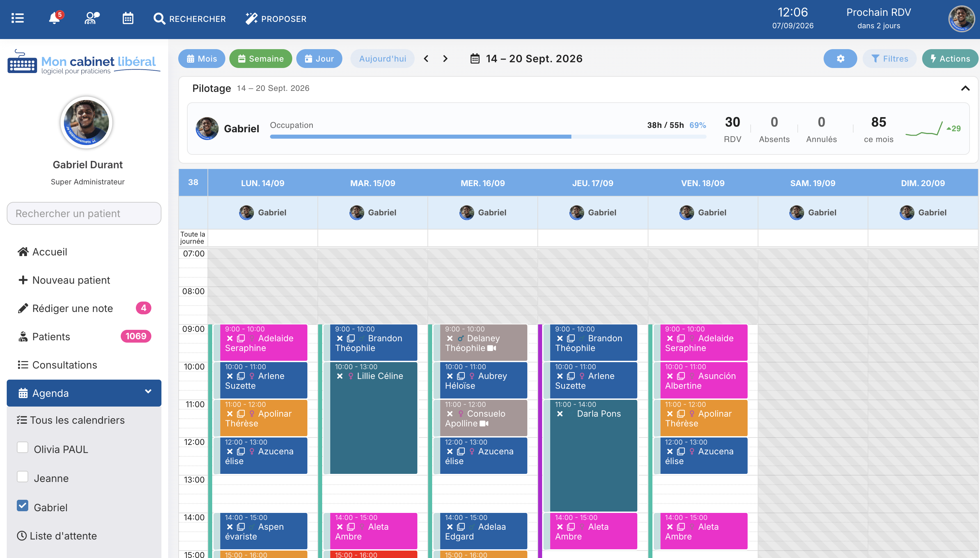Image resolution: width=980 pixels, height=558 pixels.
Task: Collapse the Agenda menu chevron
Action: [148, 392]
